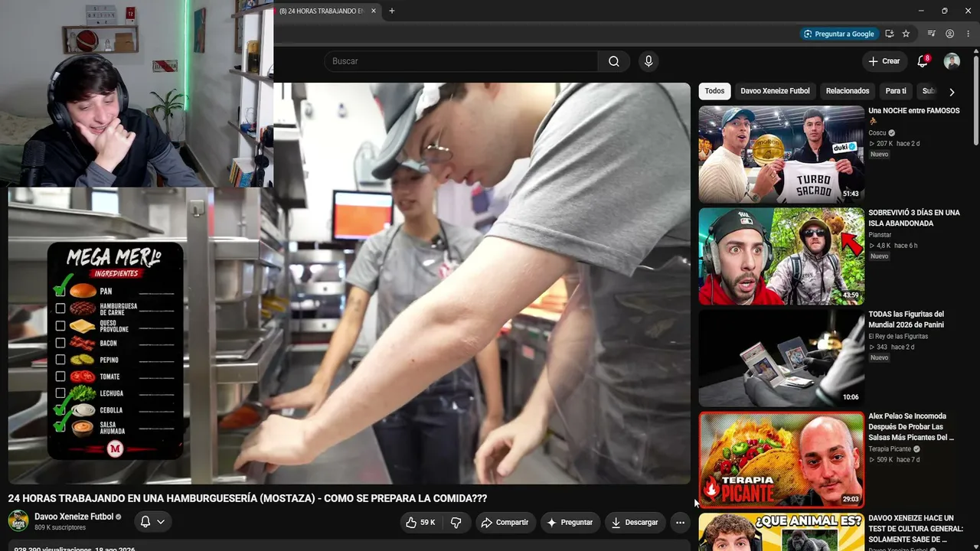
Task: Select the Relacionados filter chip
Action: coord(848,91)
